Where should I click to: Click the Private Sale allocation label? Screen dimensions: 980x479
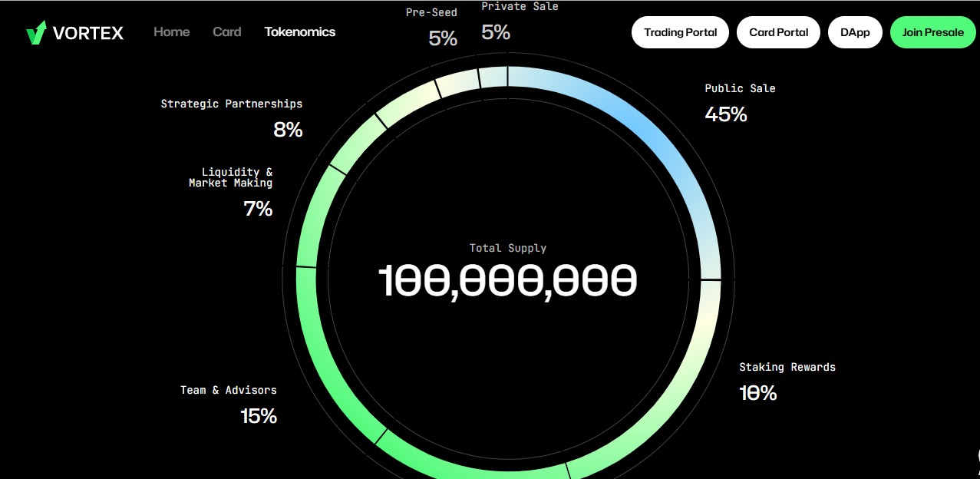pos(520,7)
